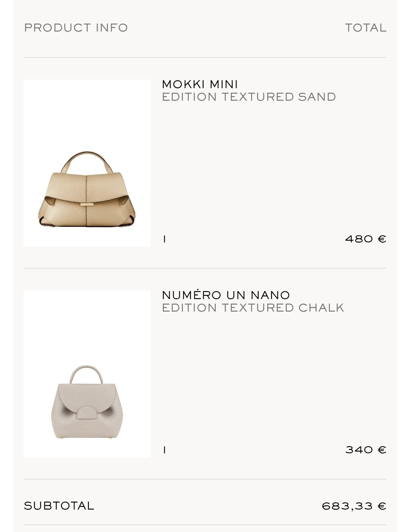Click the euro symbol beside subtotal amount
The height and width of the screenshot is (532, 410).
(x=382, y=506)
